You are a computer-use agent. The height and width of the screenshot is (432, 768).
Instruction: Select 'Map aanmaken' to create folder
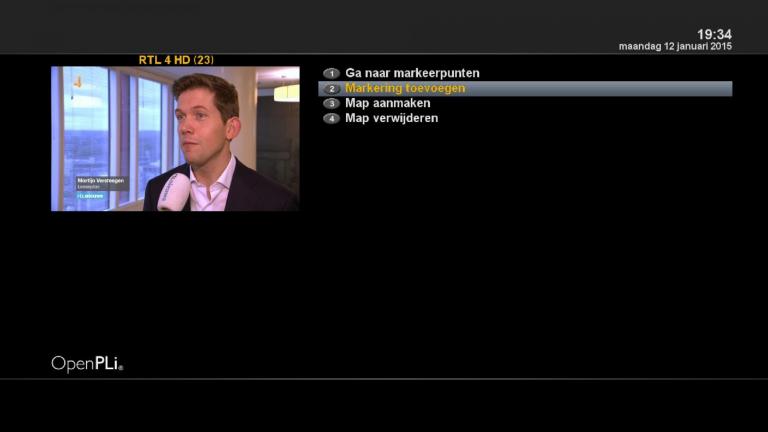click(388, 103)
